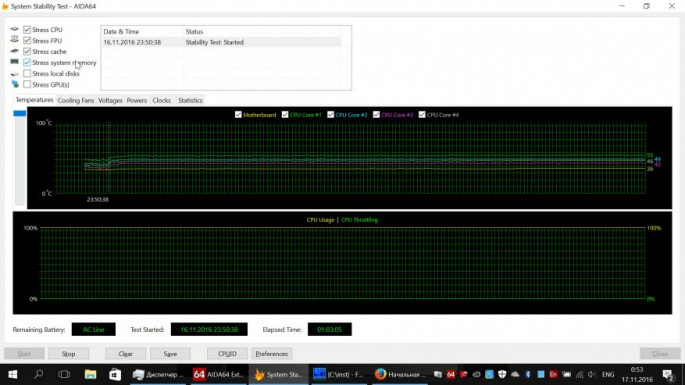Toggle Motherboard temperature graph checkbox
The image size is (685, 385).
[x=238, y=114]
